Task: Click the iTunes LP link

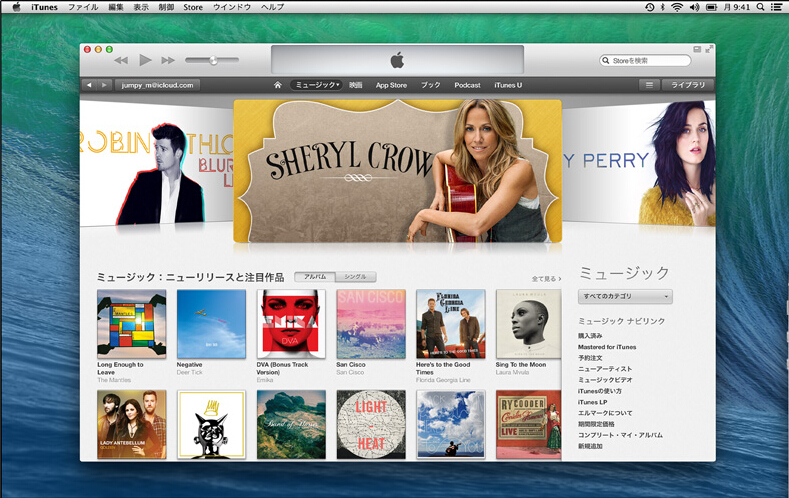Action: 592,402
